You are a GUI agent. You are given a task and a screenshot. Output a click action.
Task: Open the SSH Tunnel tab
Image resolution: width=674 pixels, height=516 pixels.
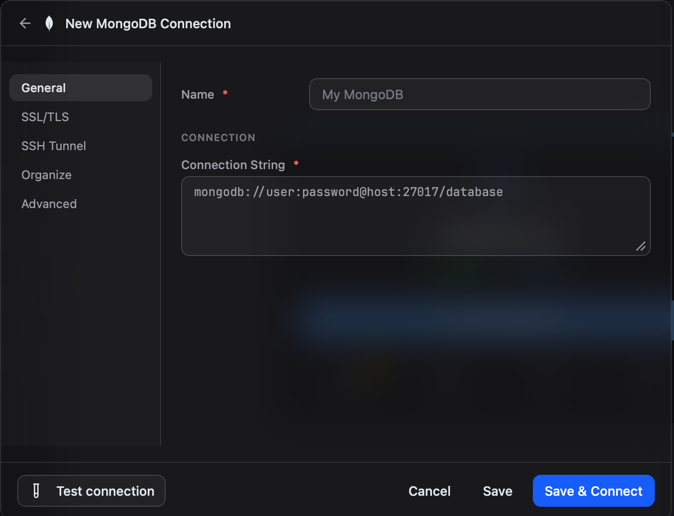tap(80, 146)
